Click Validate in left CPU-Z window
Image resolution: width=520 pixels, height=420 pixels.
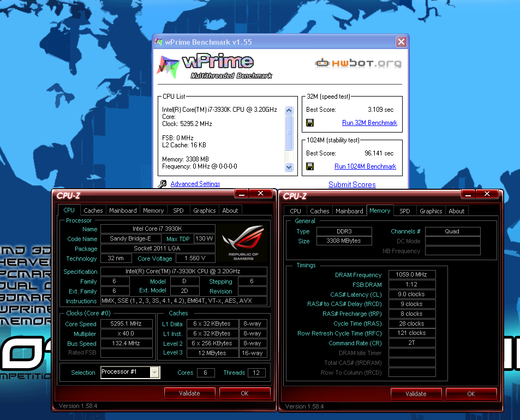(190, 393)
